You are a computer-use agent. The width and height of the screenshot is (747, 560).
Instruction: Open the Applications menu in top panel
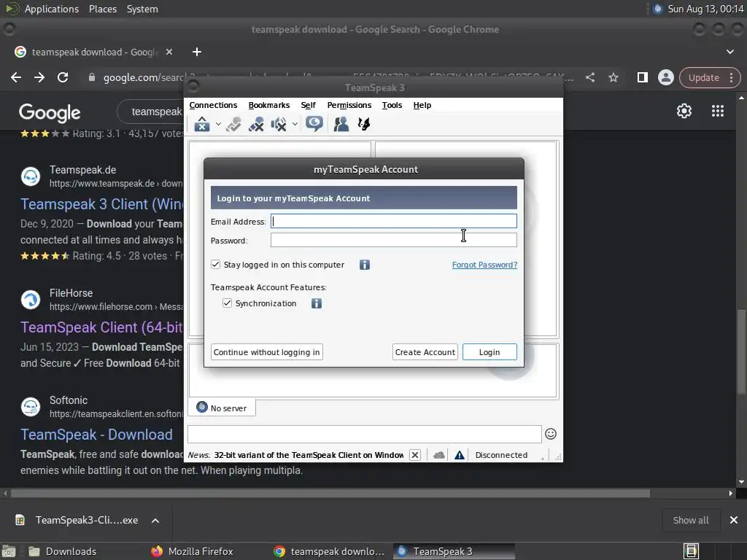coord(52,9)
